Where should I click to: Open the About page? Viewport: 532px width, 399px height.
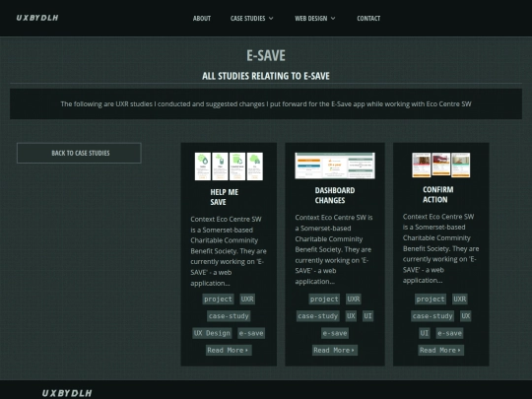point(202,19)
